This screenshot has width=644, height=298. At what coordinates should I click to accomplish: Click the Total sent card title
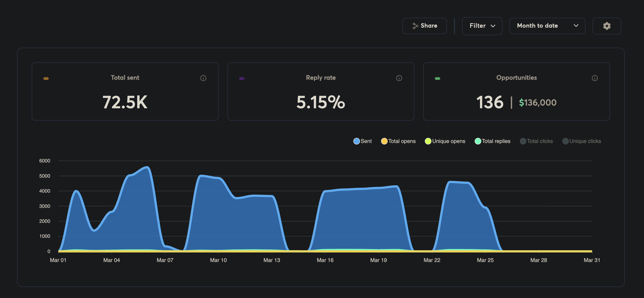click(125, 78)
